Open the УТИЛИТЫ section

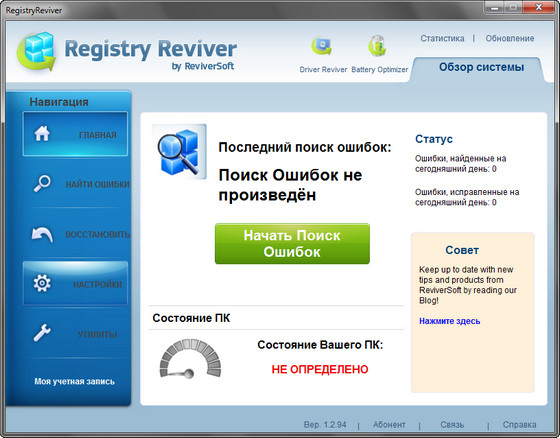75,334
